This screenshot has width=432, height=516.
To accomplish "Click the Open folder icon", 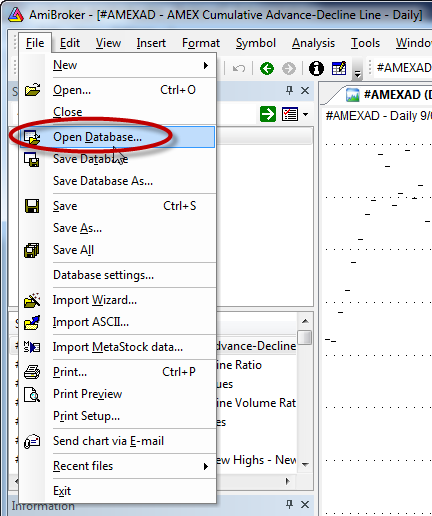I will [32, 90].
